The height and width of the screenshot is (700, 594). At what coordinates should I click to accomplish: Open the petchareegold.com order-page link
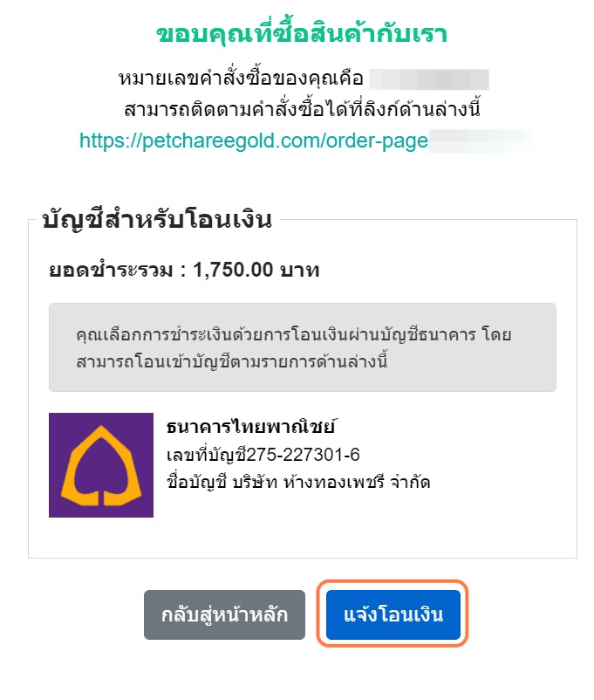(254, 141)
